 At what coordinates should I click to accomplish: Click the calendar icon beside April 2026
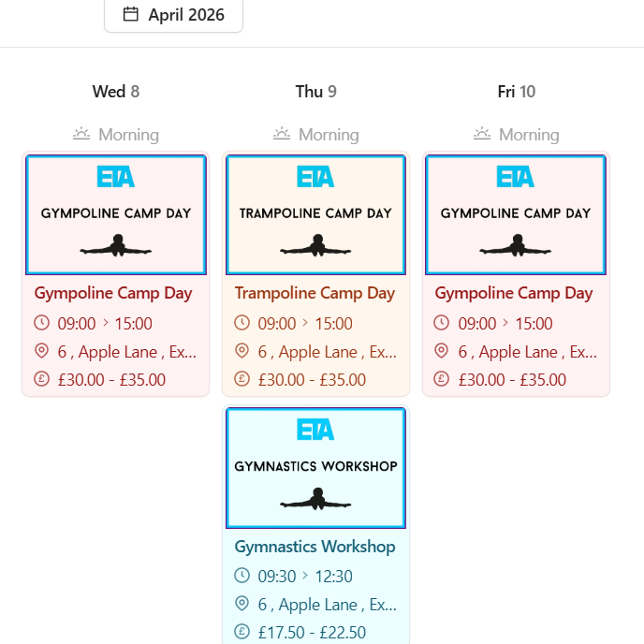[x=131, y=14]
